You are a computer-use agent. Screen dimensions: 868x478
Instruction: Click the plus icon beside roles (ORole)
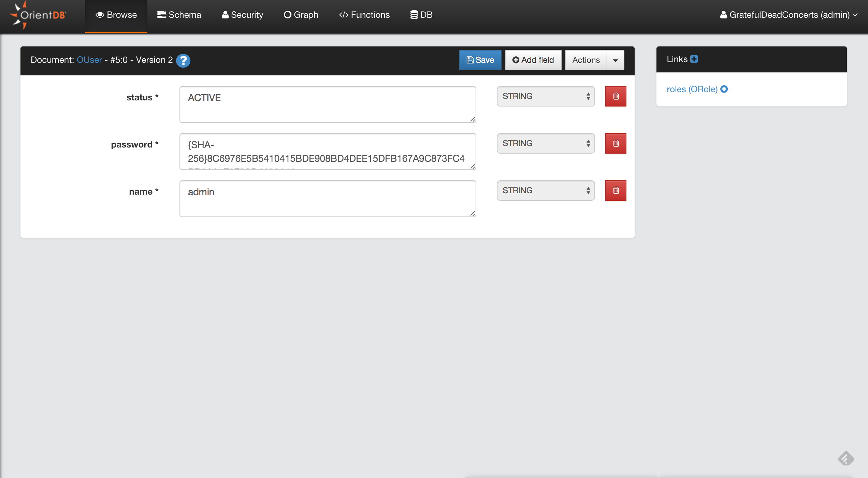point(724,89)
